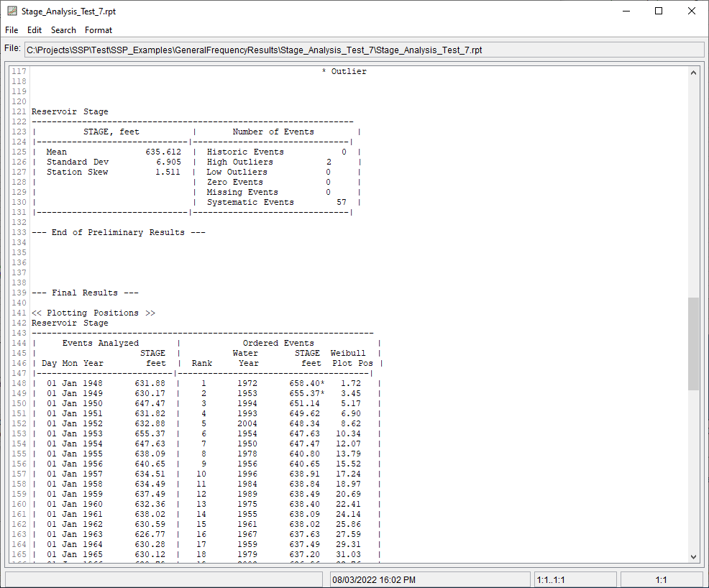Open the Search menu
The image size is (709, 588).
(x=63, y=29)
